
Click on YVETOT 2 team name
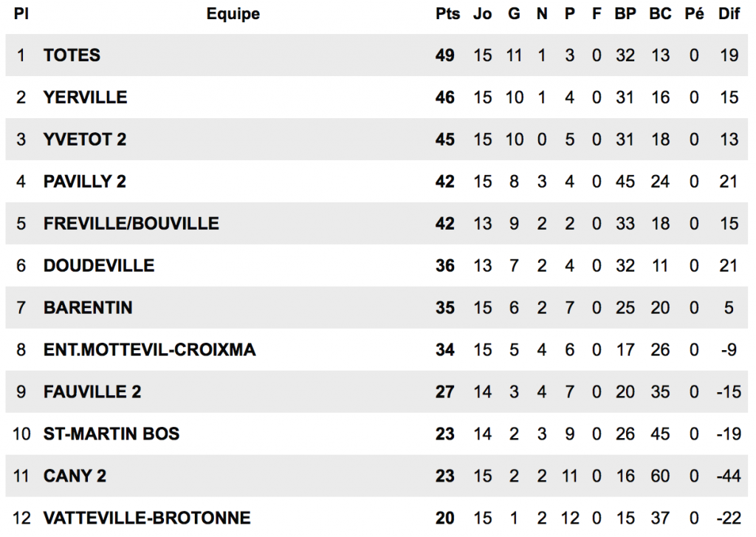[x=85, y=140]
